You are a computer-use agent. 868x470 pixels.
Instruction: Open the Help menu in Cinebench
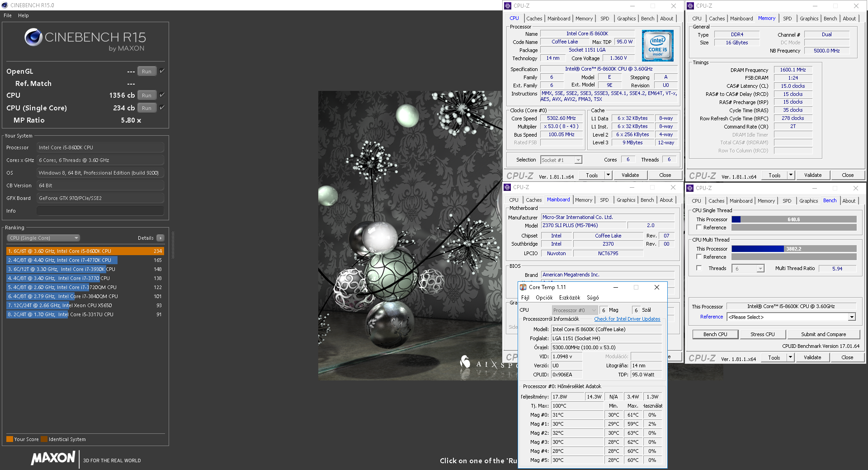24,15
